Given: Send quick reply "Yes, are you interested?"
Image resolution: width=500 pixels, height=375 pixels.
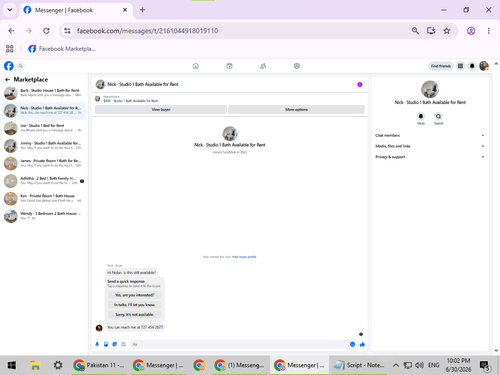Looking at the screenshot, I should (x=135, y=295).
